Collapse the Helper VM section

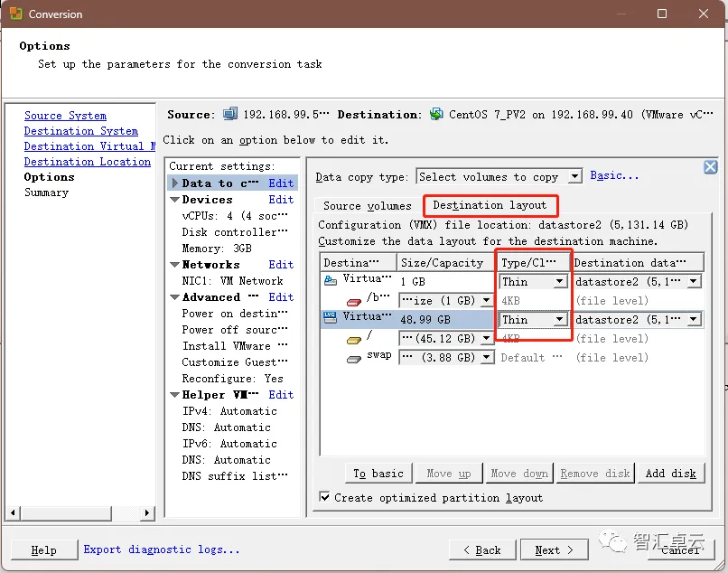(x=175, y=395)
